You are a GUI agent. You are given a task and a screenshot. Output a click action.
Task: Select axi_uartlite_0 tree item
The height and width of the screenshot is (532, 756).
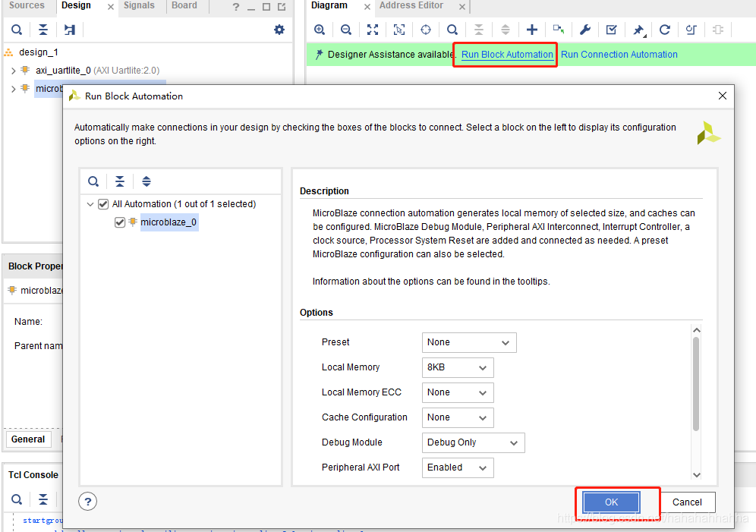97,71
